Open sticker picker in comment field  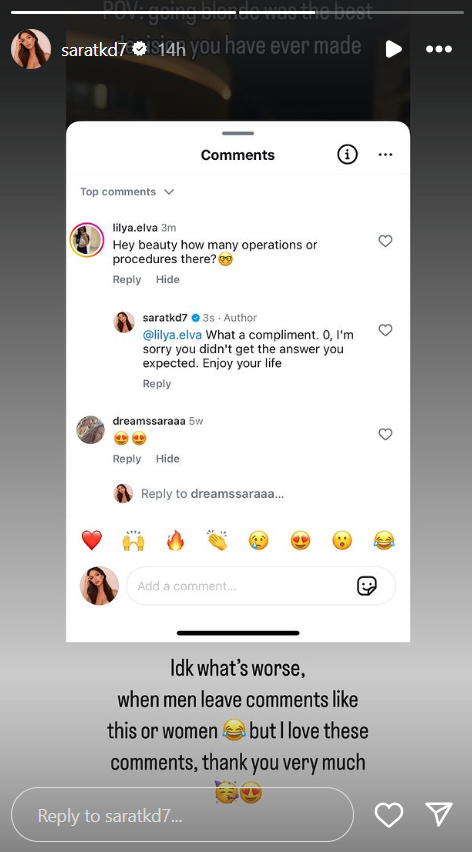pos(367,586)
